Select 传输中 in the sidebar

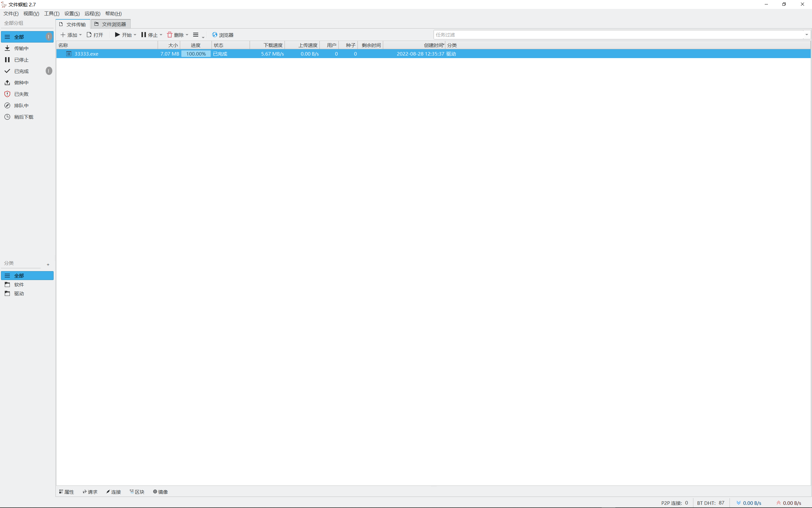tap(27, 48)
